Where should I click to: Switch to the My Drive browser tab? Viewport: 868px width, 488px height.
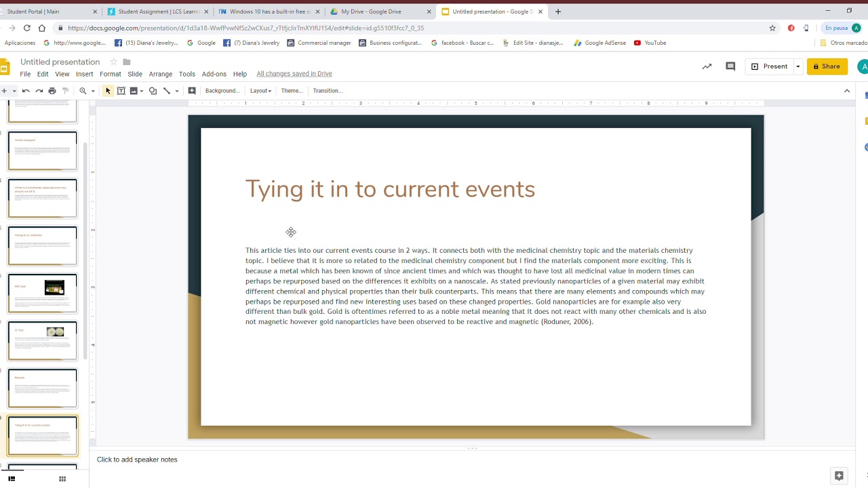[x=380, y=12]
